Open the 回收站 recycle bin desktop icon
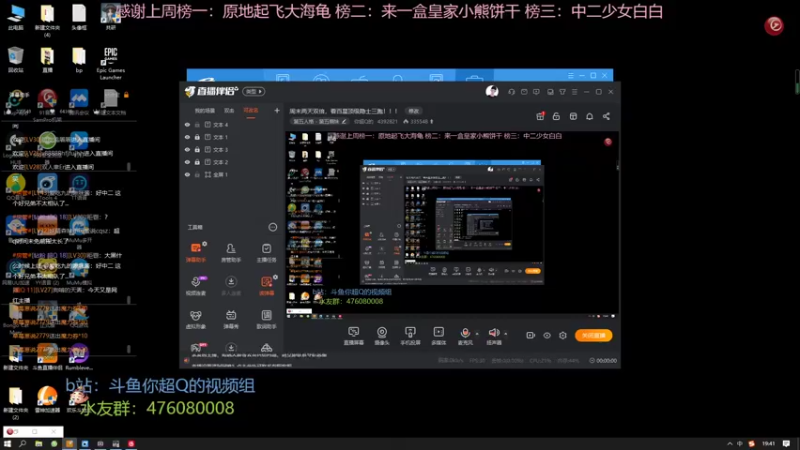 16,60
